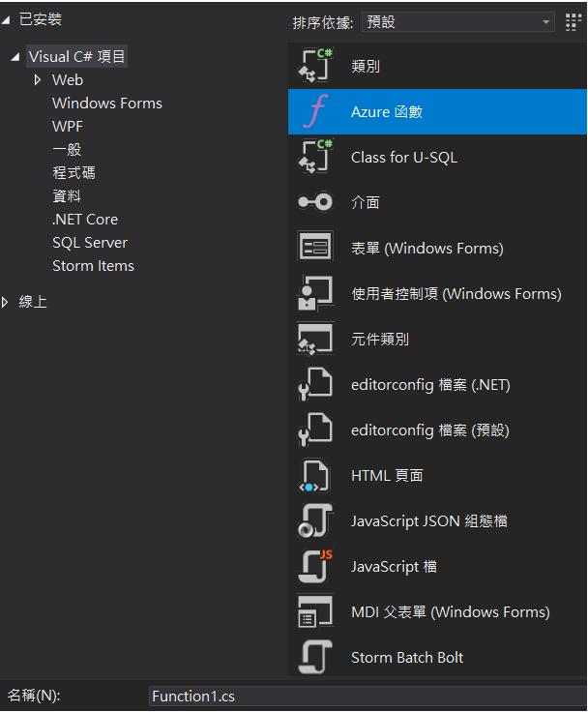The height and width of the screenshot is (712, 588).
Task: Collapse the 已安裝 installed section
Action: [x=6, y=19]
